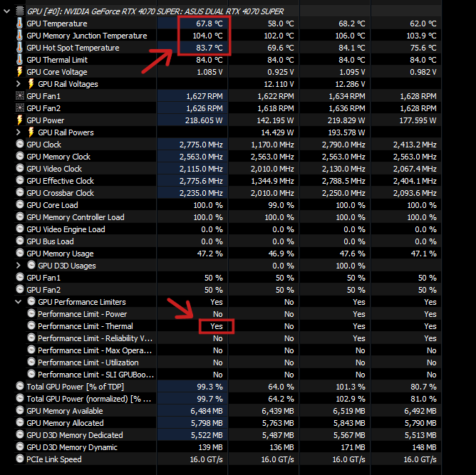Click lightning icon beside GPU Core Voltage
The height and width of the screenshot is (475, 476).
coord(20,72)
